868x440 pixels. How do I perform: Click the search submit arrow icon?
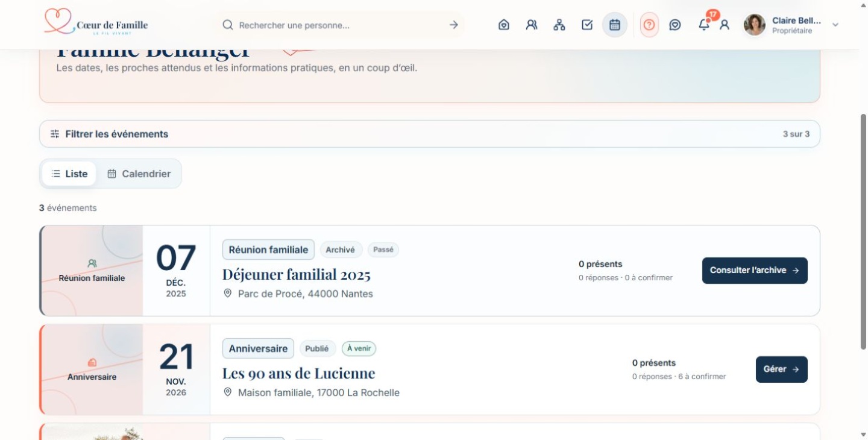(x=454, y=25)
